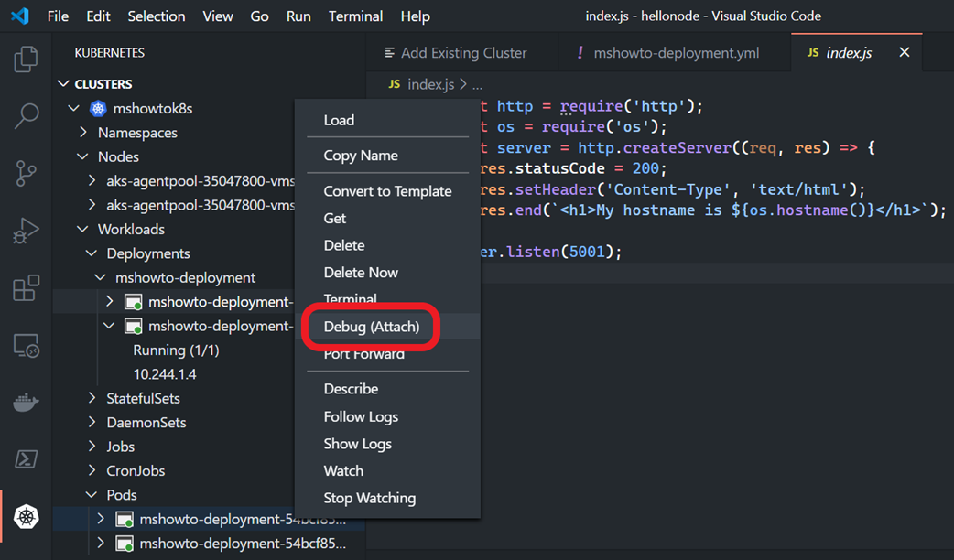Click the JS icon in index.js breadcrumb
The height and width of the screenshot is (560, 954).
tap(395, 84)
